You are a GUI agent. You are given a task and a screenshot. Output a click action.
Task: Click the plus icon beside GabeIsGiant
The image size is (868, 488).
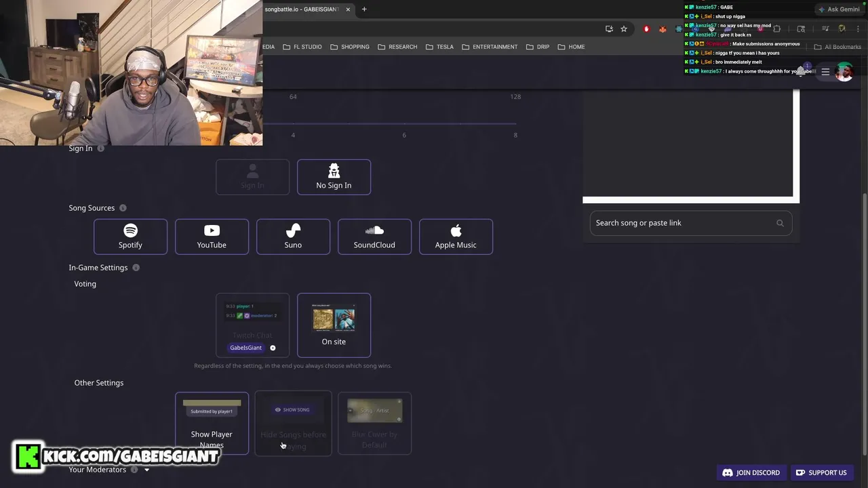pyautogui.click(x=273, y=348)
